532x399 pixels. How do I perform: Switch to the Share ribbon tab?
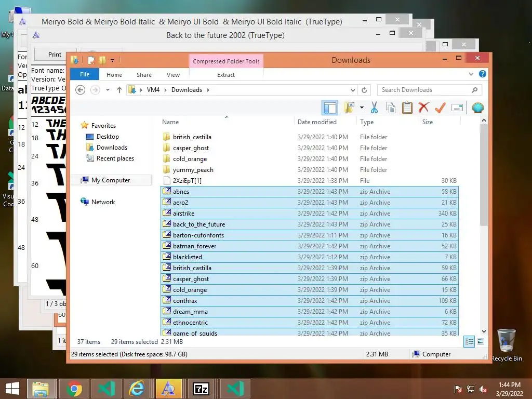(144, 75)
